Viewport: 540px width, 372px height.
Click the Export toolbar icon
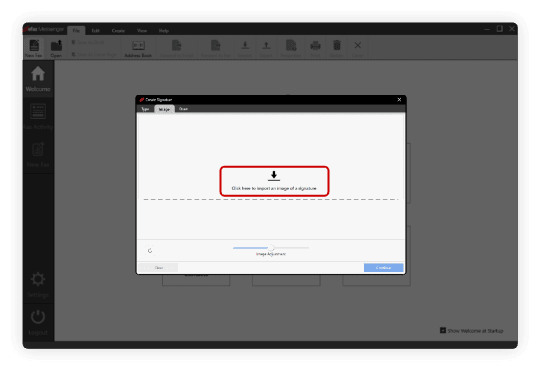266,45
